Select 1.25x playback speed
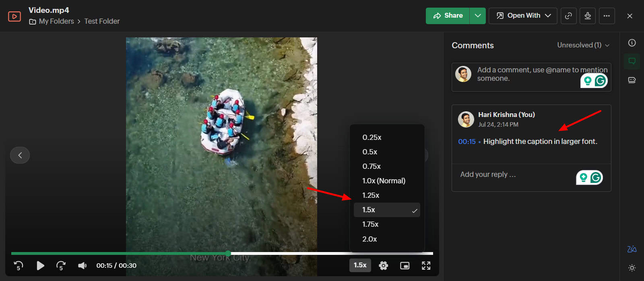This screenshot has width=644, height=281. click(371, 195)
